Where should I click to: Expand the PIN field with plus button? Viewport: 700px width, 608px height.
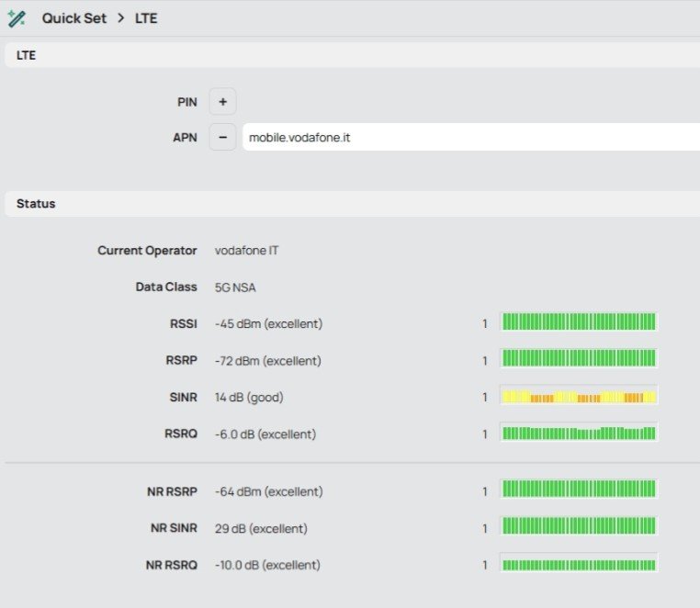click(222, 102)
